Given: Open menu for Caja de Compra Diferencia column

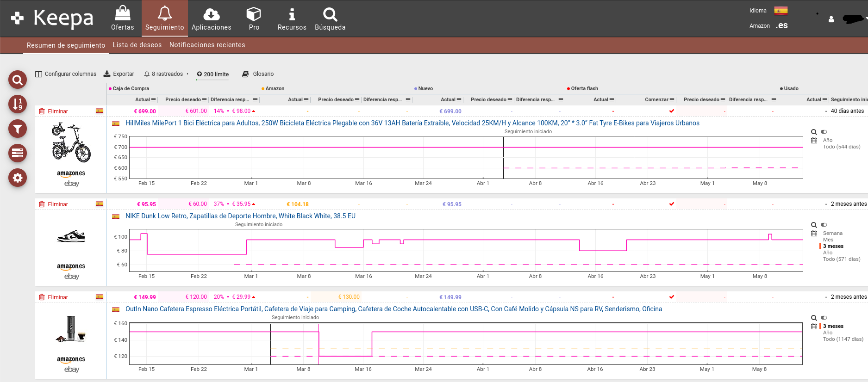Looking at the screenshot, I should point(256,100).
